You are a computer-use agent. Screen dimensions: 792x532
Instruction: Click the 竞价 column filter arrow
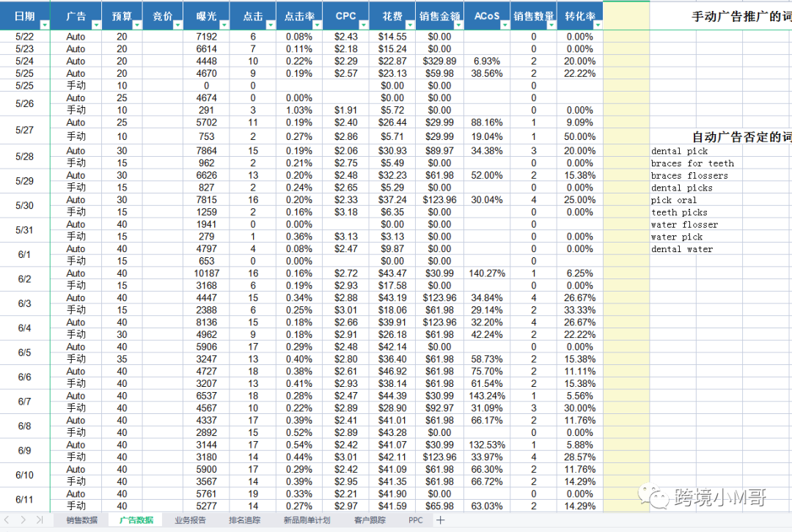click(177, 25)
